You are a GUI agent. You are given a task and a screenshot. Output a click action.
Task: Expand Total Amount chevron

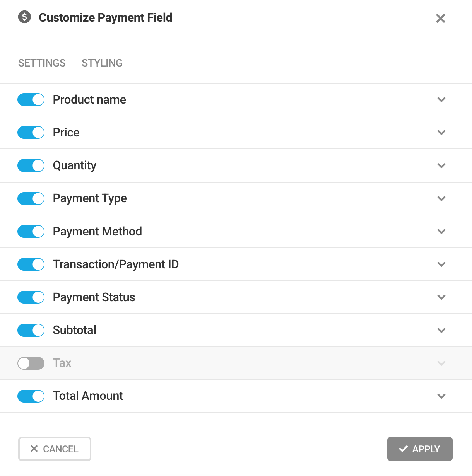coord(441,396)
